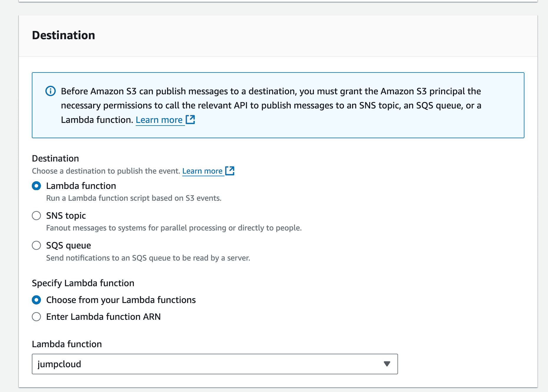Select the Enter Lambda function ARN radio button
This screenshot has width=548, height=392.
click(x=36, y=317)
